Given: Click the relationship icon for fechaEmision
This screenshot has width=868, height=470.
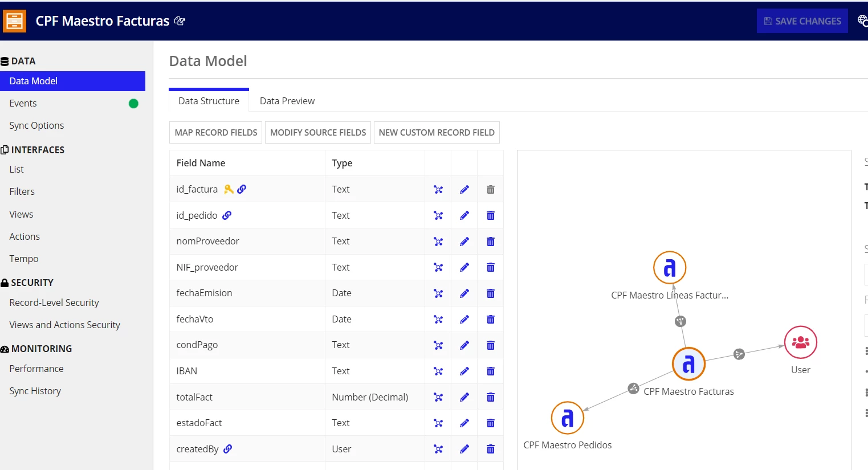Looking at the screenshot, I should point(438,293).
